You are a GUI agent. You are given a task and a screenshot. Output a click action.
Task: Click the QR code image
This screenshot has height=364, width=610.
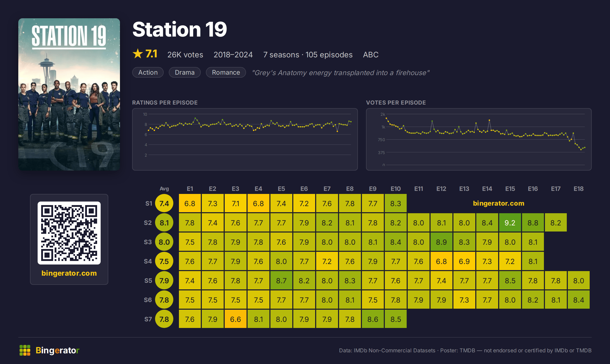click(69, 233)
